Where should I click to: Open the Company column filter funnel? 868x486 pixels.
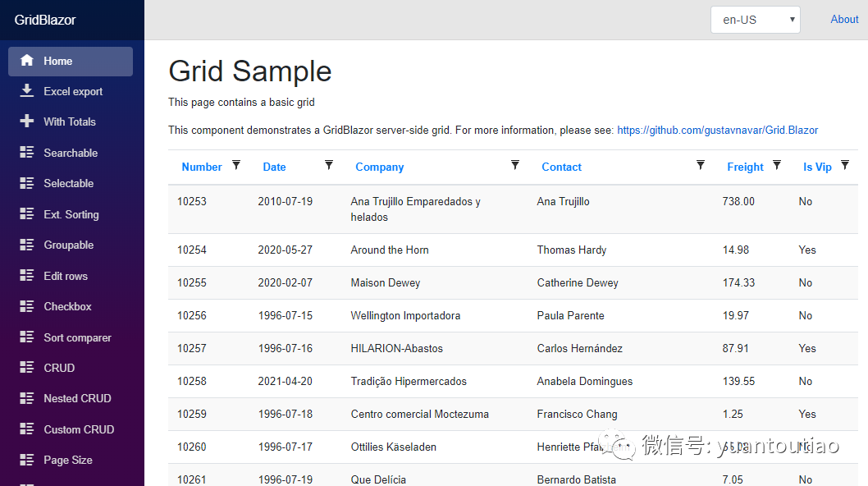pos(515,165)
